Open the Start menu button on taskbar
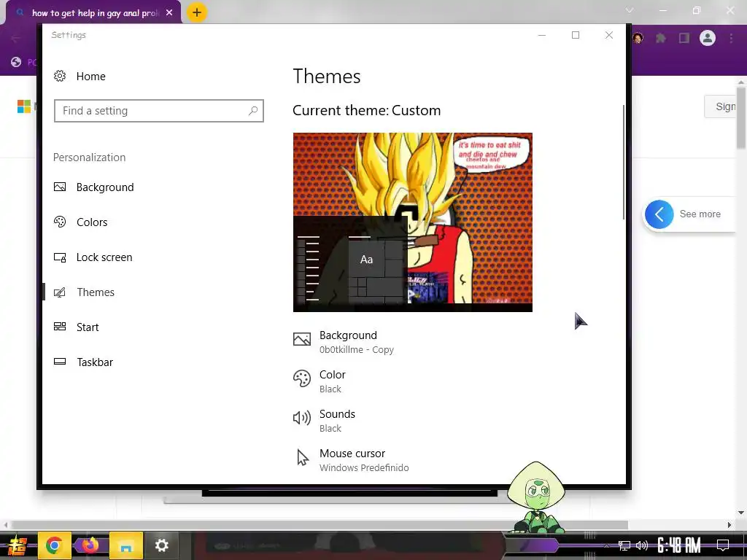This screenshot has width=747, height=560. pyautogui.click(x=18, y=545)
